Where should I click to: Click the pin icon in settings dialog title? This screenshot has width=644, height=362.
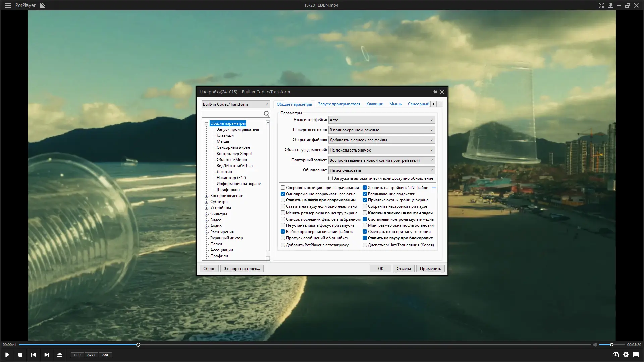point(435,92)
